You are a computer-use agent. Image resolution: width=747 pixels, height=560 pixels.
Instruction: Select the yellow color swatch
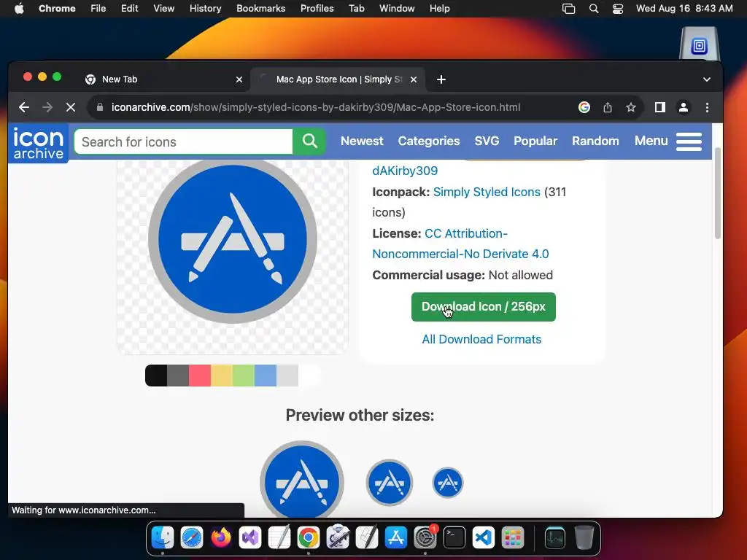coord(222,376)
